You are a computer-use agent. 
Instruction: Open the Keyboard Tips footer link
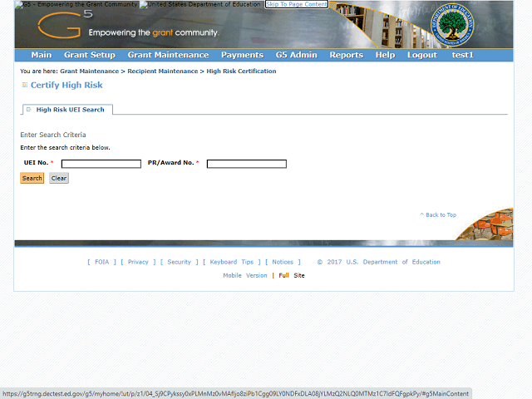click(232, 262)
